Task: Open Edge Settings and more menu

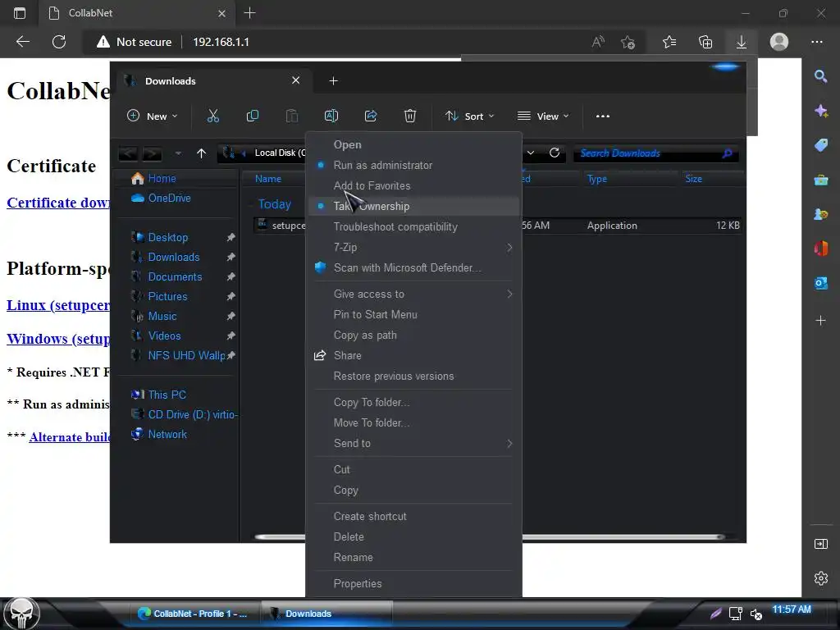Action: click(817, 42)
